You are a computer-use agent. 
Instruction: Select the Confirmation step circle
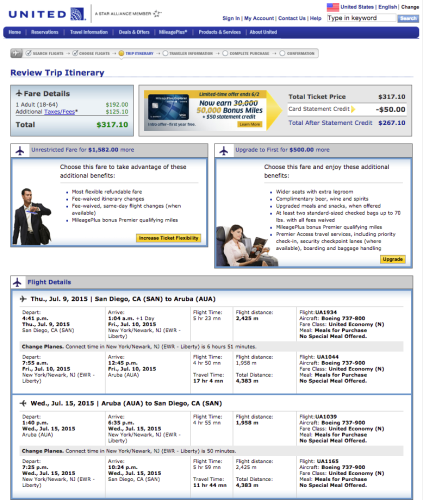click(282, 53)
